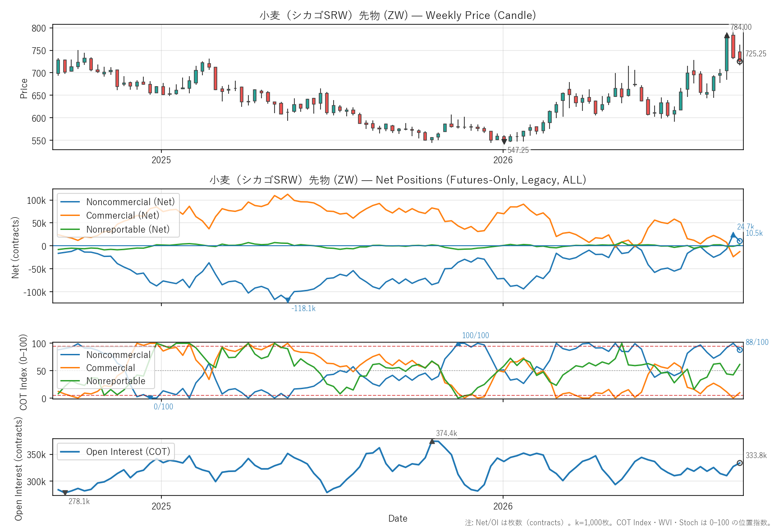Click the Weekly Price (Candle) chart title
This screenshot has width=779, height=532.
(x=398, y=15)
